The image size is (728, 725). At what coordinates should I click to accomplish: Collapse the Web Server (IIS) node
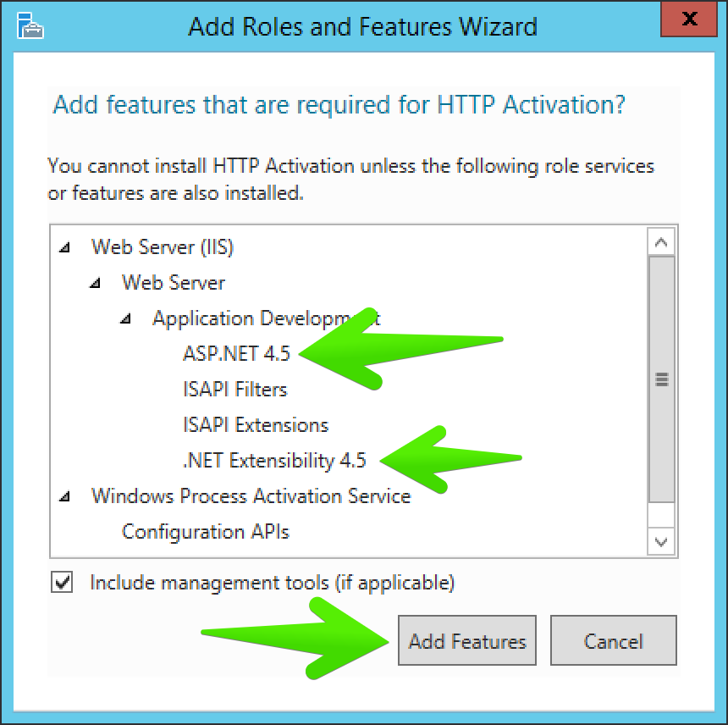(x=64, y=247)
